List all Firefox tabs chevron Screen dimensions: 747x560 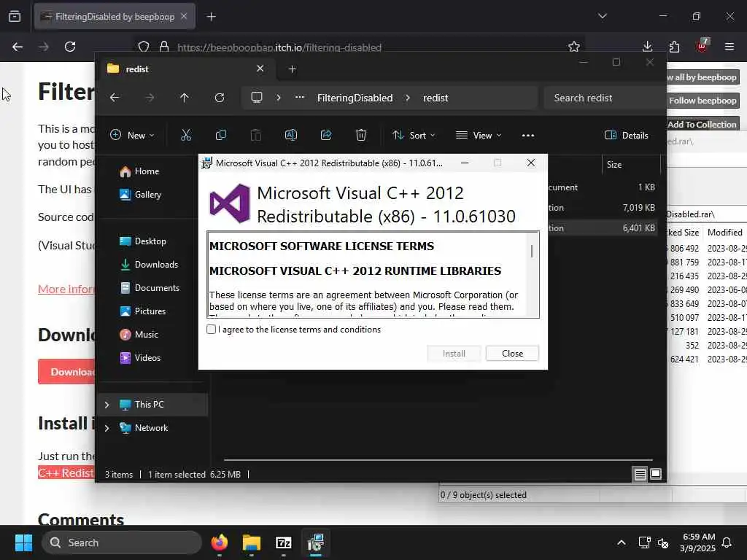tap(602, 16)
